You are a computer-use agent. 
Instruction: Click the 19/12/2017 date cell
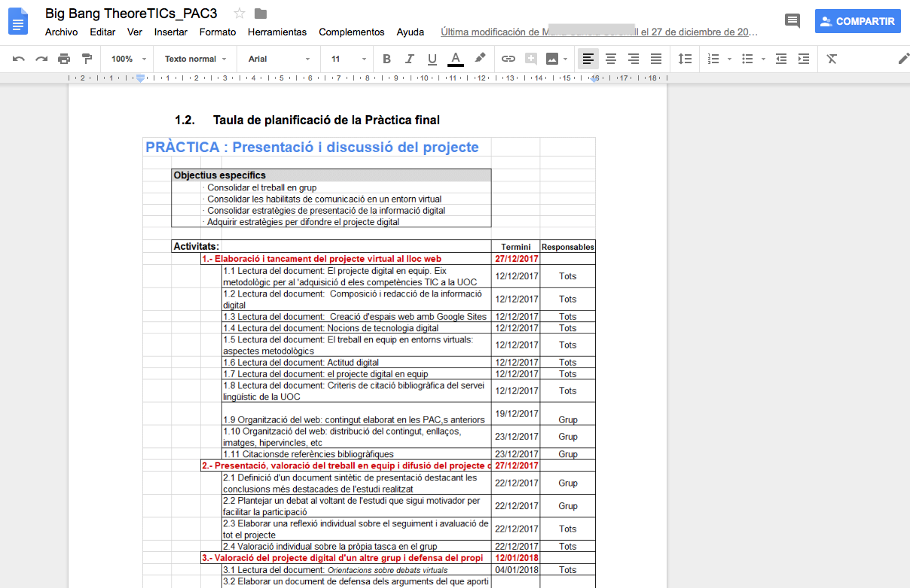[x=517, y=413]
